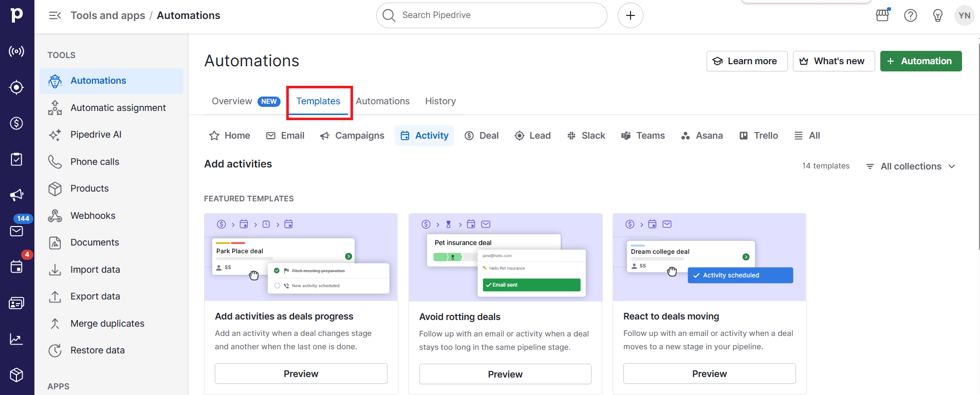The height and width of the screenshot is (395, 980).
Task: Click the '14 templates' count text
Action: point(826,166)
